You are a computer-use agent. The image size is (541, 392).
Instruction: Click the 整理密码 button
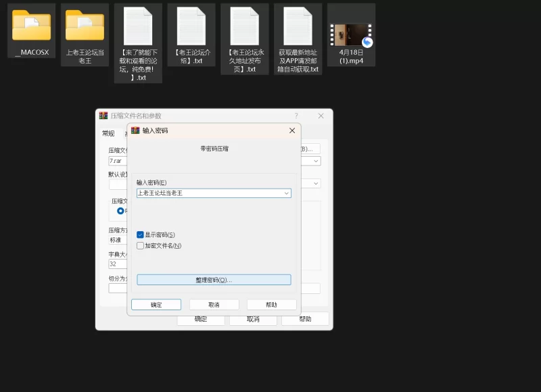[214, 280]
